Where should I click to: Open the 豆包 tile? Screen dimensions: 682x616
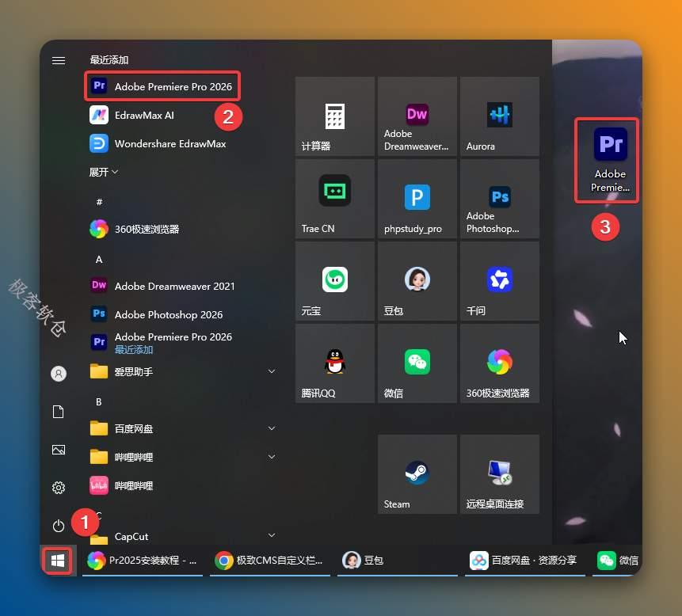[x=417, y=281]
